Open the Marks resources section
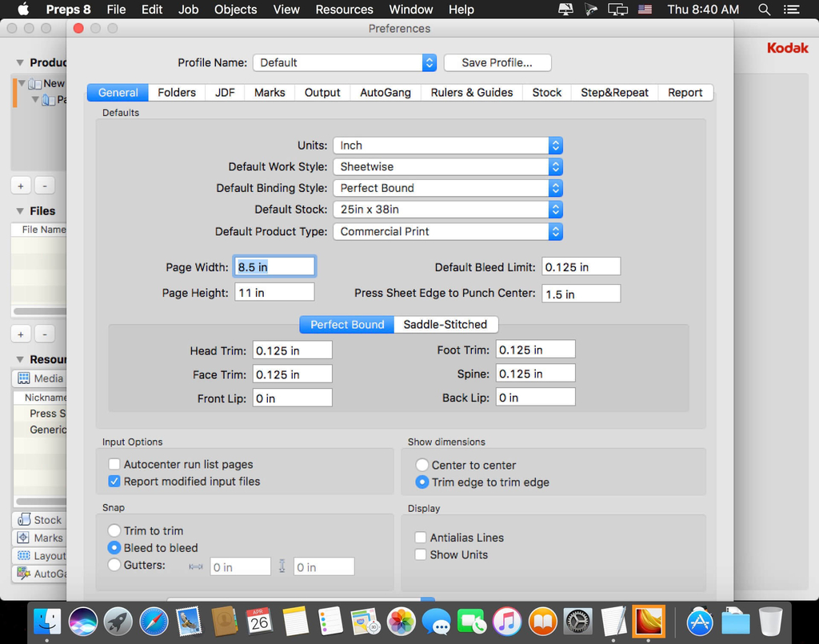Screen dimensions: 819x644 point(40,538)
